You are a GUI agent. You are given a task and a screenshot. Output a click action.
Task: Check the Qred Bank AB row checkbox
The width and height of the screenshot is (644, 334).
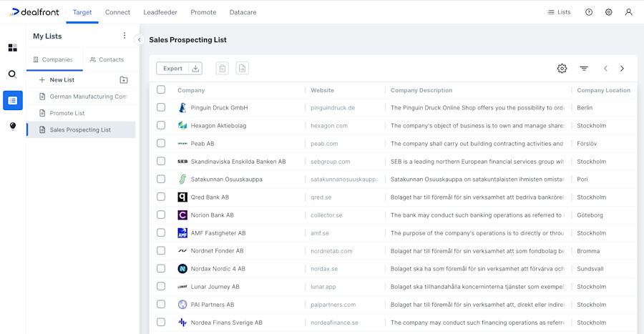tap(161, 197)
